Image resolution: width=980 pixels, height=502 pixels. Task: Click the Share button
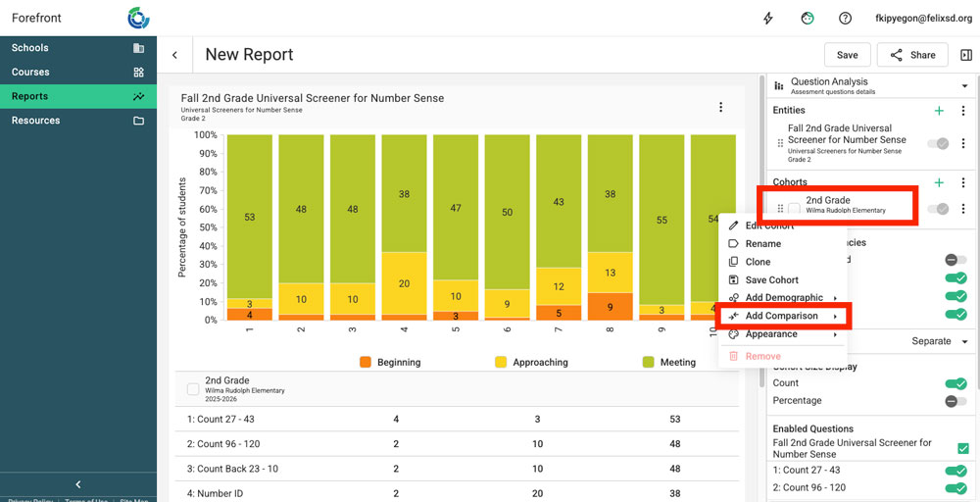pyautogui.click(x=911, y=55)
